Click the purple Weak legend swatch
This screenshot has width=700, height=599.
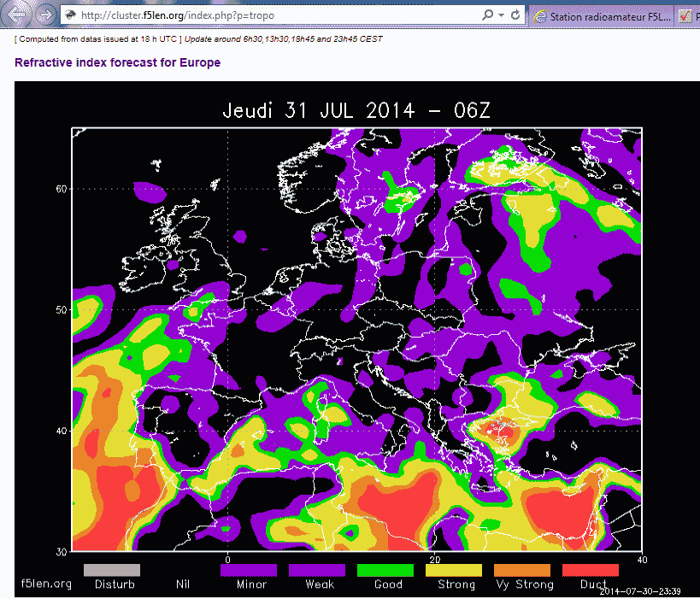[317, 570]
